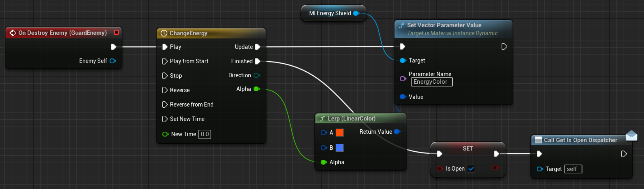
Task: Select the Set Vector Parameter Value node header
Action: pos(453,29)
